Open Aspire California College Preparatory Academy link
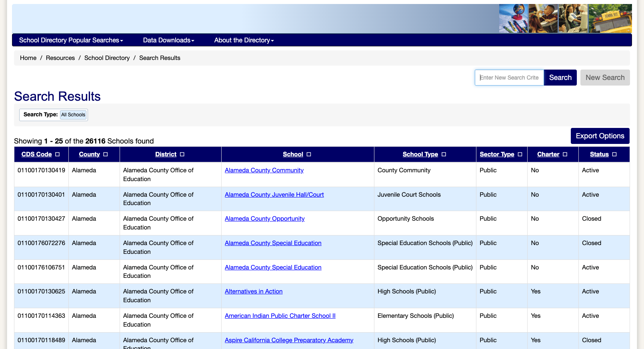The width and height of the screenshot is (644, 349). point(289,340)
